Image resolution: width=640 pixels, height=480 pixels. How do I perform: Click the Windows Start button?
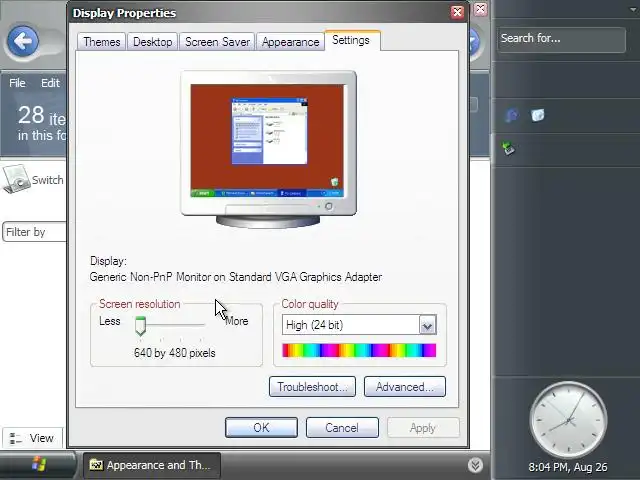[38, 465]
